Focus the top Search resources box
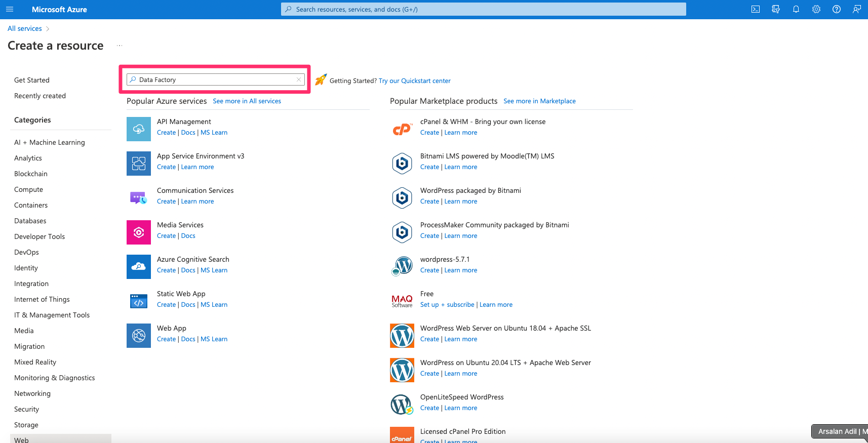Screen dimensions: 868x443 484,9
